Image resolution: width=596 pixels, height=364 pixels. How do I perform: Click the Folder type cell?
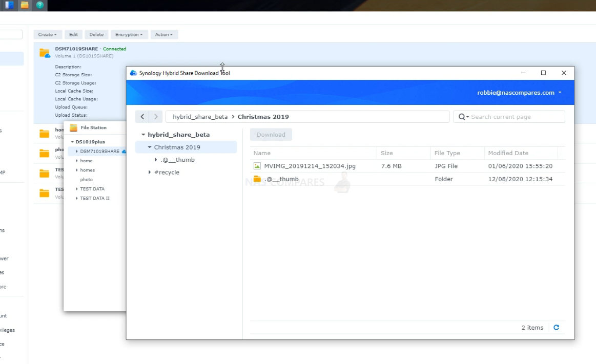[x=444, y=179]
